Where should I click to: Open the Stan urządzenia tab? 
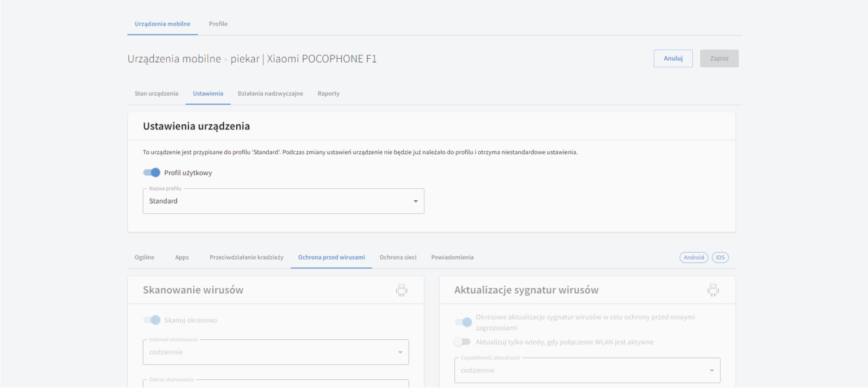click(x=157, y=93)
